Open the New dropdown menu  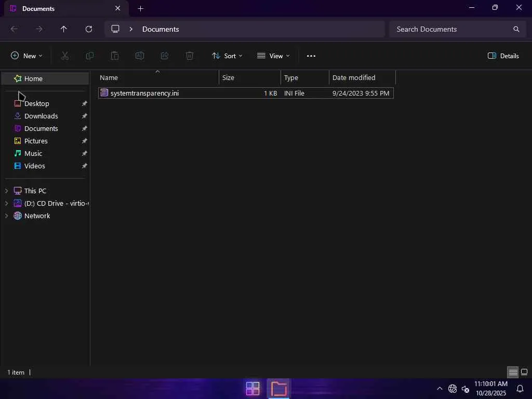click(x=26, y=56)
